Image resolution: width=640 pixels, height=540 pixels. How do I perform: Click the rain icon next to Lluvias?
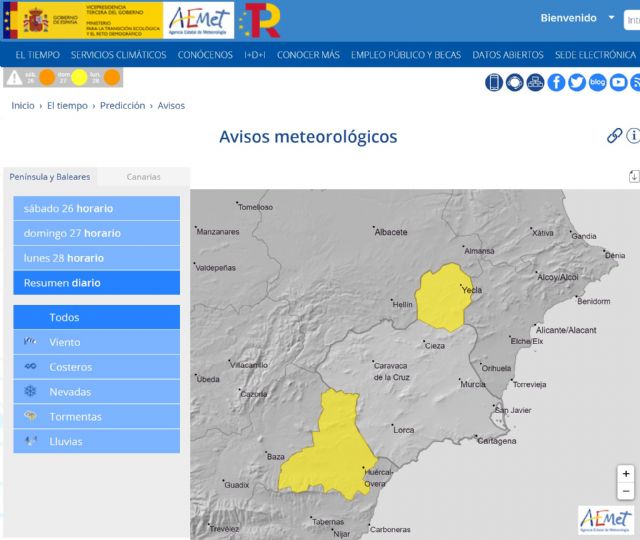[30, 441]
